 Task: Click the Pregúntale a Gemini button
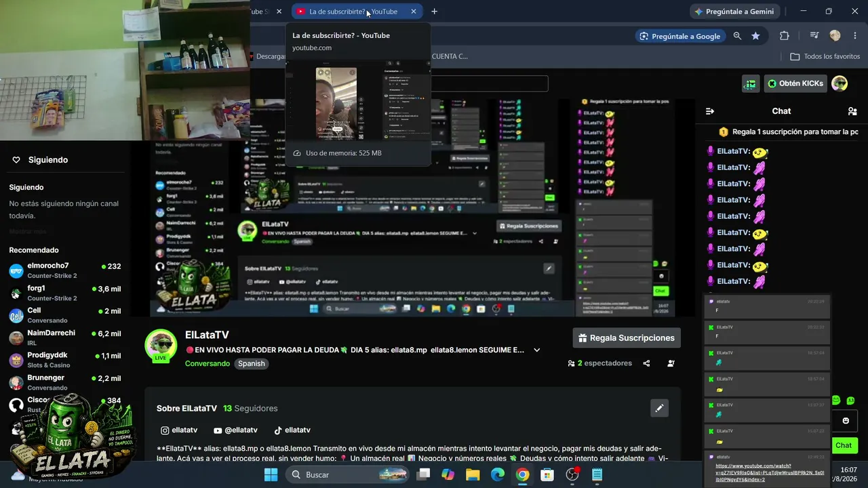tap(735, 12)
